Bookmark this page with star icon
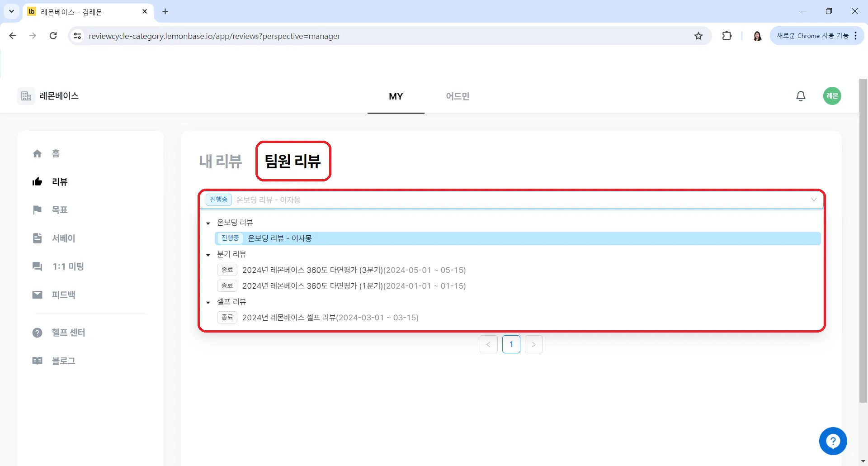The height and width of the screenshot is (466, 868). click(698, 36)
